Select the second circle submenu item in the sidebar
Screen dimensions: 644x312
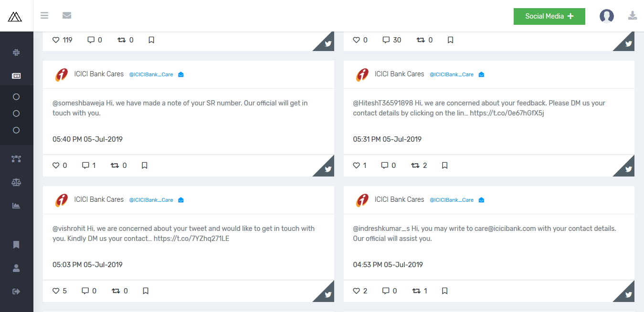pos(16,114)
